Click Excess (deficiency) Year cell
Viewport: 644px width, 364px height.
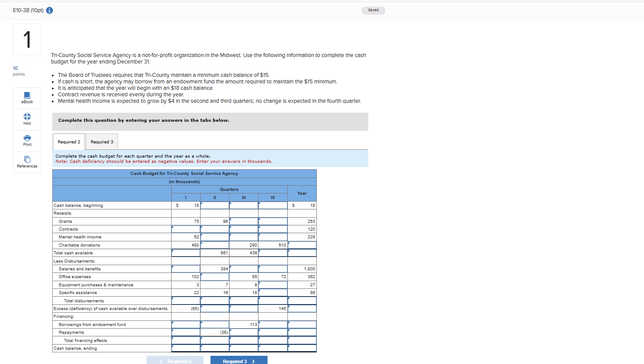[x=302, y=309]
